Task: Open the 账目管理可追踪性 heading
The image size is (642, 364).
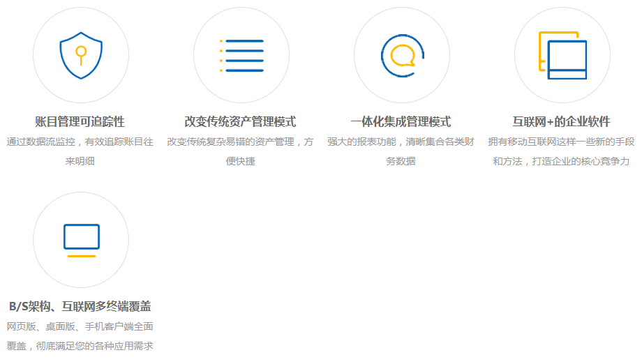Action: click(80, 122)
